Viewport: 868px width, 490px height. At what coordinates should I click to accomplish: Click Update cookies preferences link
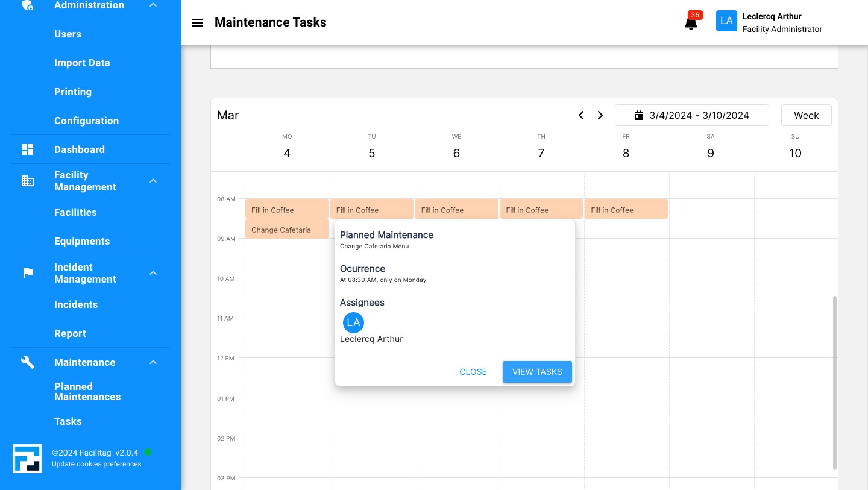point(96,464)
